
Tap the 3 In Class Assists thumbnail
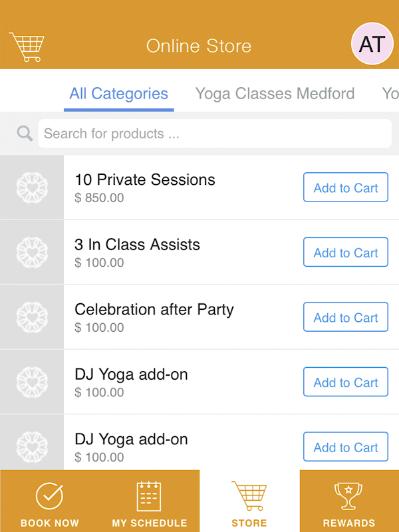(32, 253)
